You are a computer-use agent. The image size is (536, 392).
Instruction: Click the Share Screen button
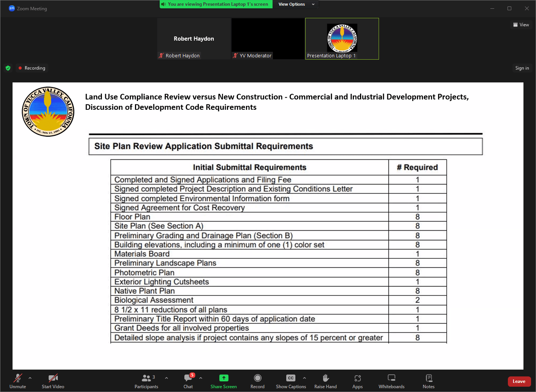point(224,381)
